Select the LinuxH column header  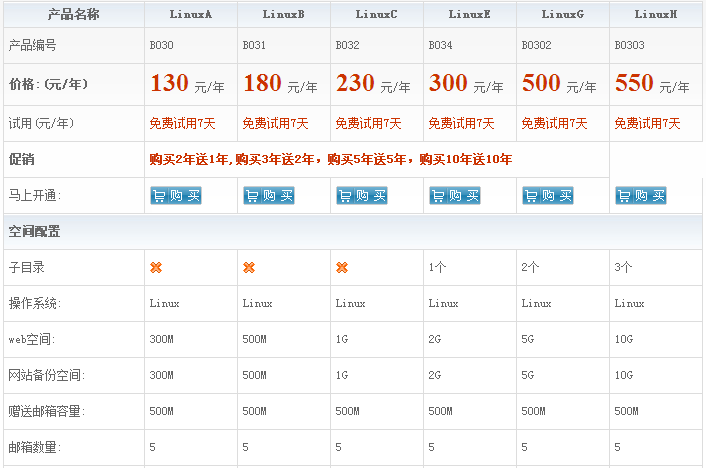(656, 14)
